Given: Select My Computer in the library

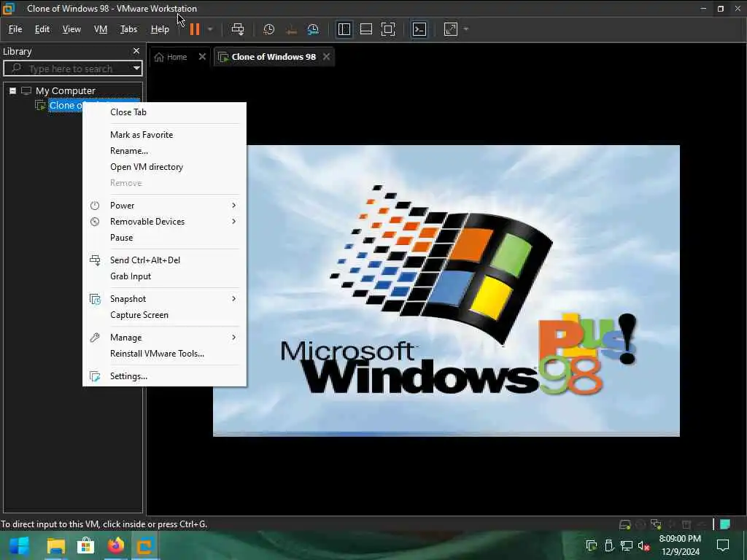Looking at the screenshot, I should point(65,90).
